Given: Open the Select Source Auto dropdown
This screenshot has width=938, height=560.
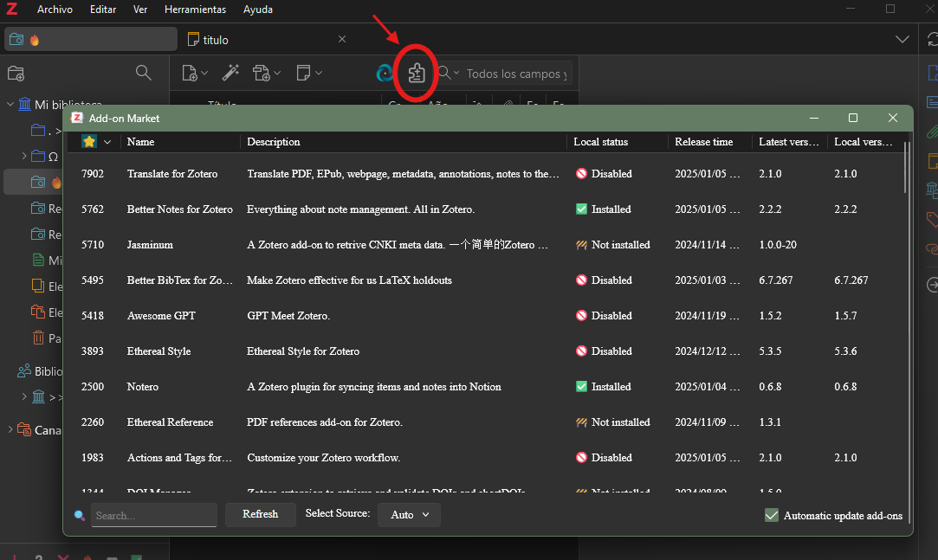Looking at the screenshot, I should [409, 515].
